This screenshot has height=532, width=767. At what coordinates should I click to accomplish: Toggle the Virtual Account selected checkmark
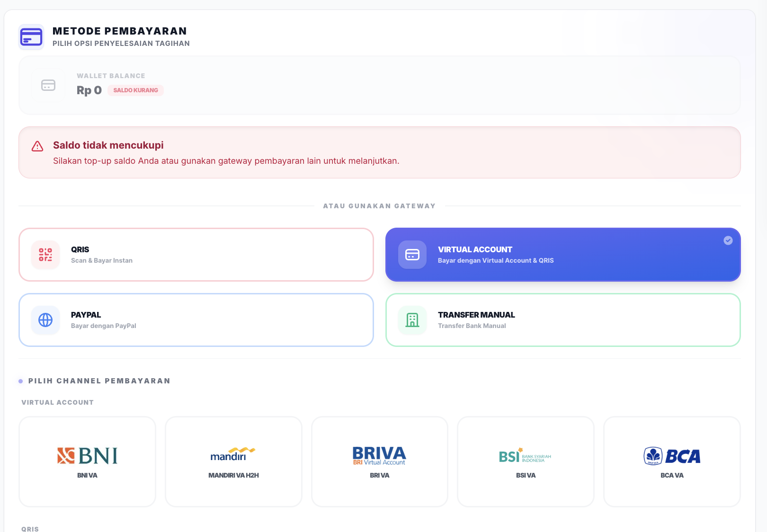[x=728, y=240]
